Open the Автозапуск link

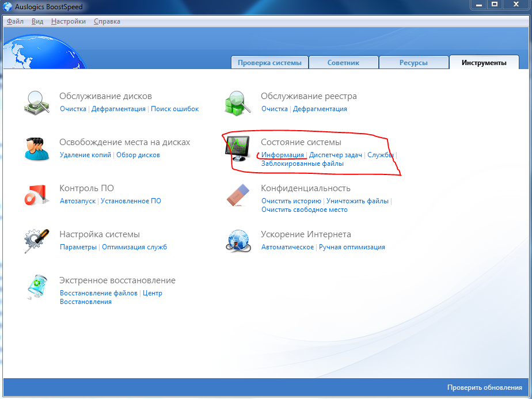coord(78,201)
